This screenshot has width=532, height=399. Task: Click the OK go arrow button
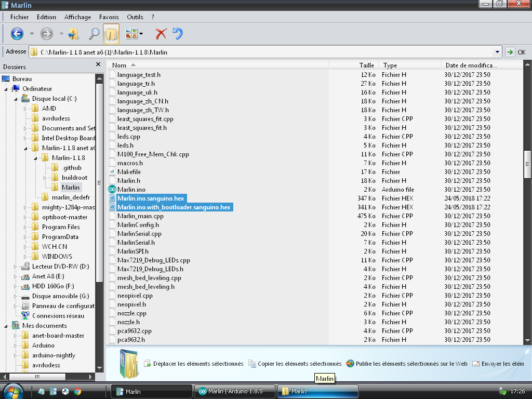click(x=510, y=52)
